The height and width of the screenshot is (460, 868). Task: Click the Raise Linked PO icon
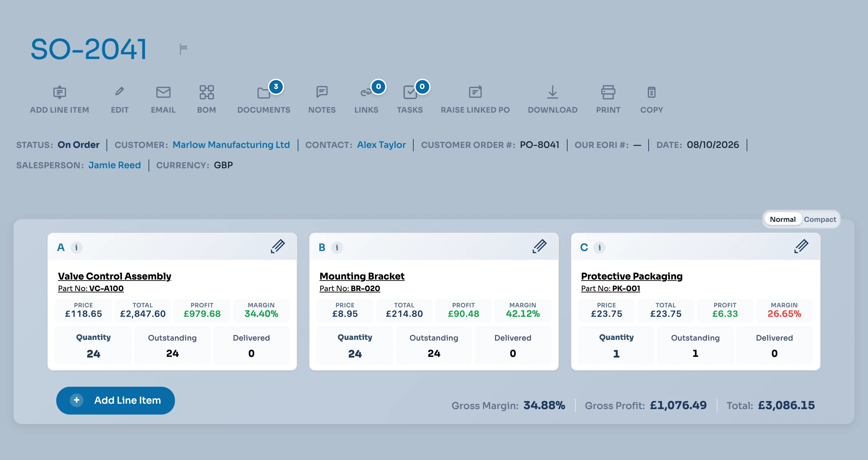point(475,92)
